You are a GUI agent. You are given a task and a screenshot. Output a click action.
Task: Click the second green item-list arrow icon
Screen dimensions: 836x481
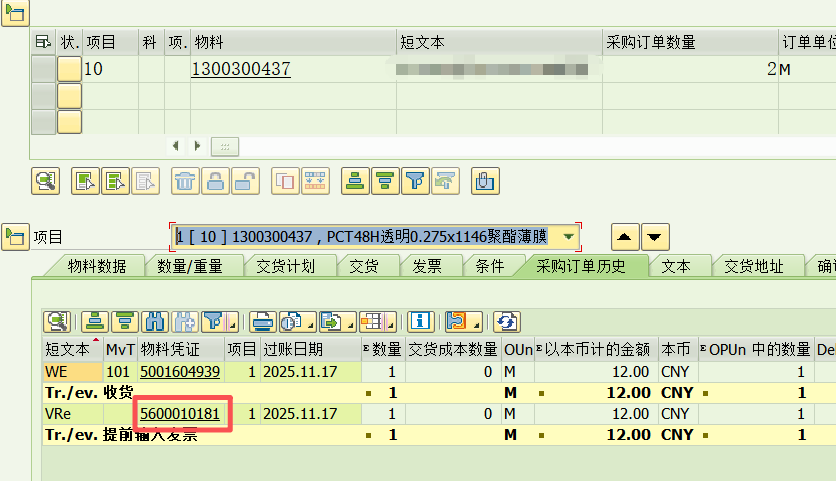pyautogui.click(x=115, y=181)
